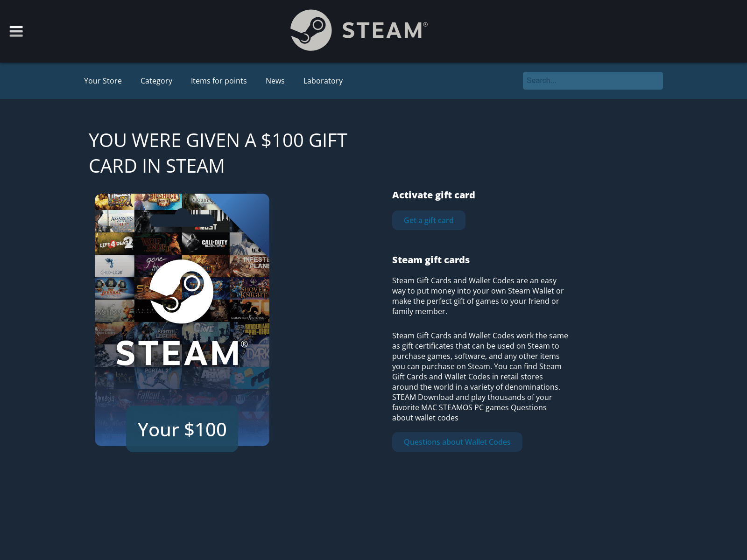Click the Child of Light tile

tap(115, 266)
